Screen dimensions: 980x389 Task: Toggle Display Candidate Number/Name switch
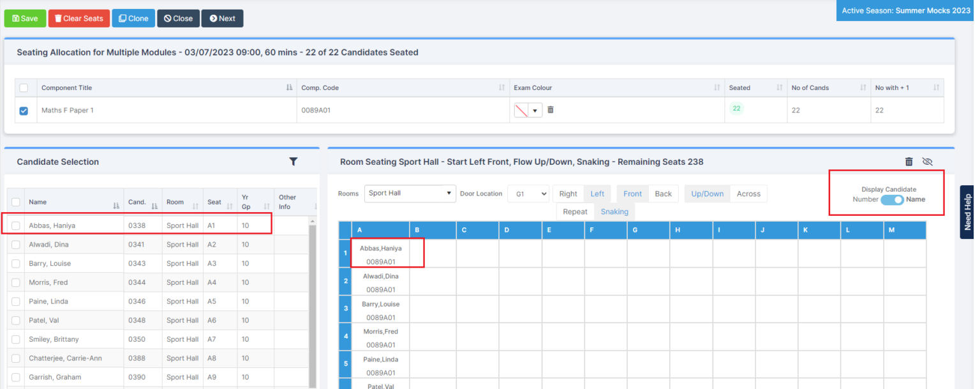[892, 199]
